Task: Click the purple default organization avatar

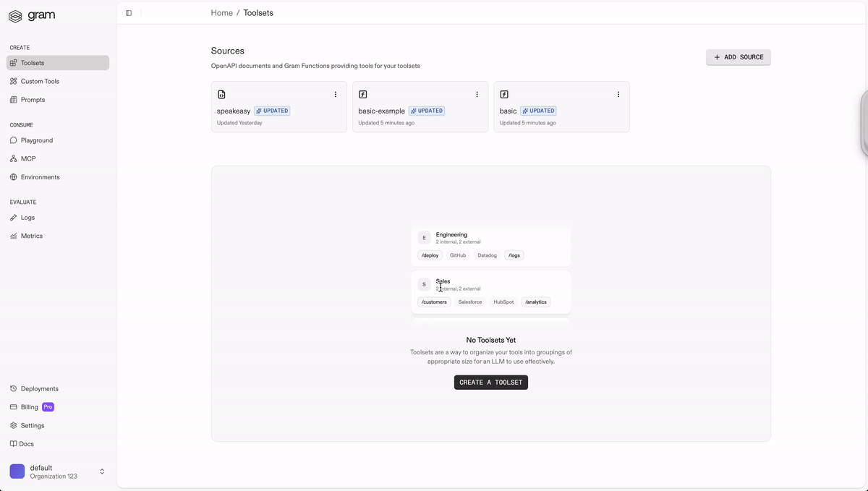Action: coord(17,471)
